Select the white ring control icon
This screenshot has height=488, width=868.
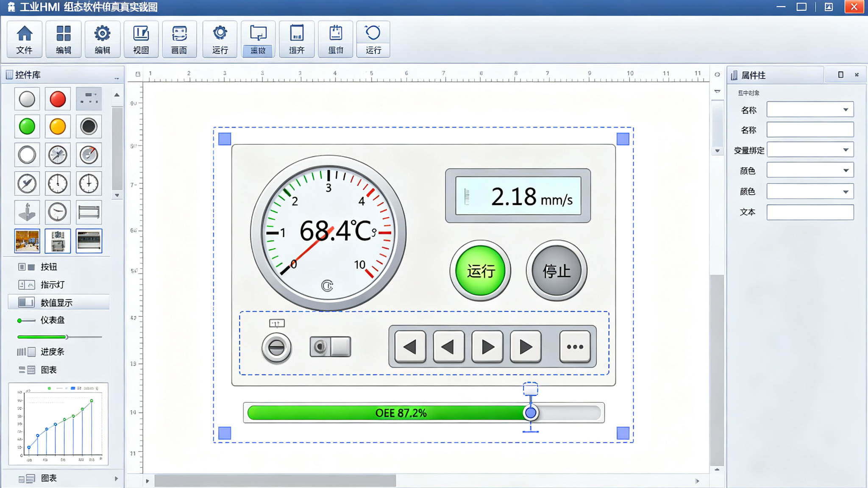point(27,155)
